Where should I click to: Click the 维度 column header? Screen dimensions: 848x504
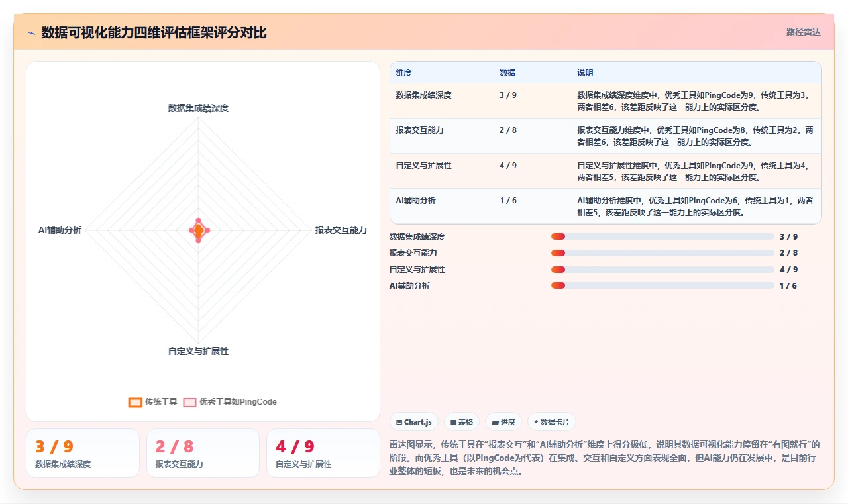click(404, 73)
